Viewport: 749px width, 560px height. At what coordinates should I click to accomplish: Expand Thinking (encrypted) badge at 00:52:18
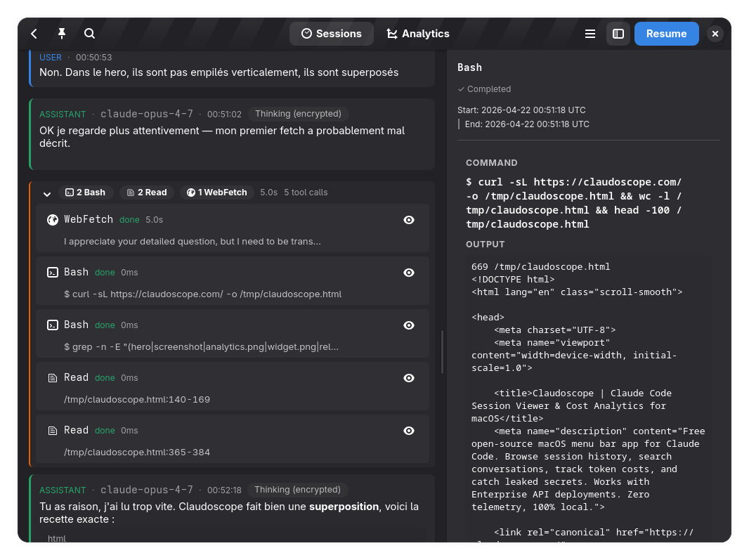298,490
